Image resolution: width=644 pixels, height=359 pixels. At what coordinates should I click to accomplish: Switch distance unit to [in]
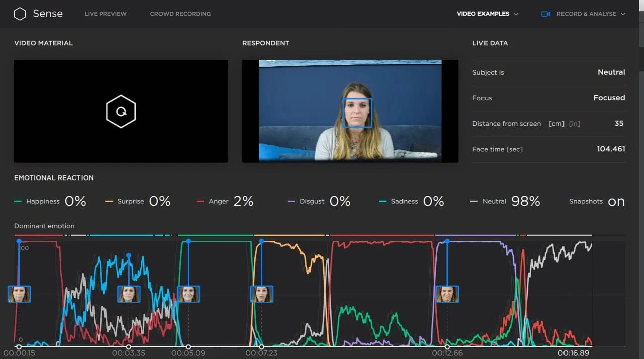point(574,124)
